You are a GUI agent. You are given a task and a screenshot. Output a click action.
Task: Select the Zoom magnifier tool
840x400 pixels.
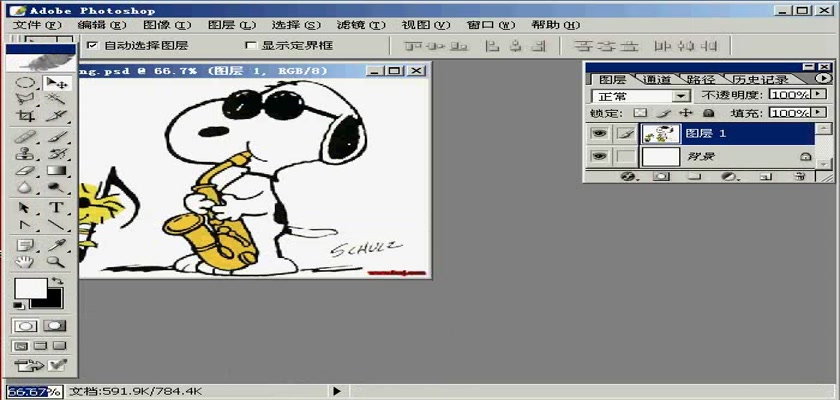click(57, 262)
